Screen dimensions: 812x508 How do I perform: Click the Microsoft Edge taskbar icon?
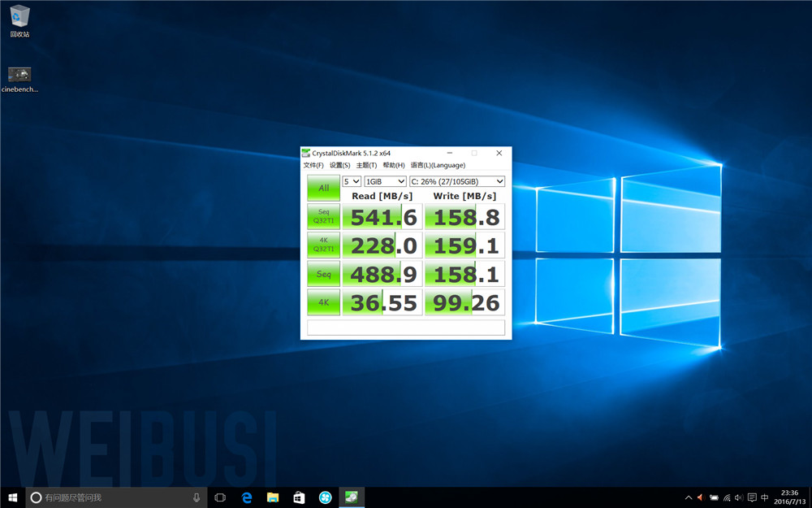tap(247, 497)
